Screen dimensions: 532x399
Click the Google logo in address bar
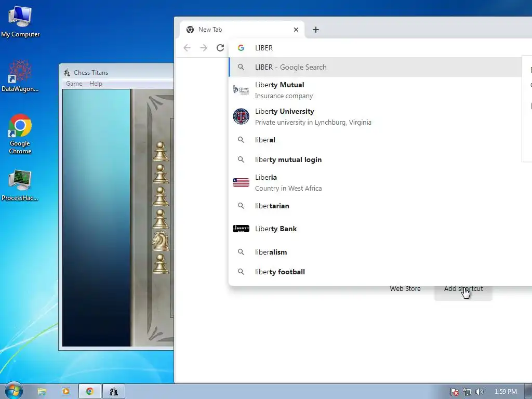click(241, 48)
